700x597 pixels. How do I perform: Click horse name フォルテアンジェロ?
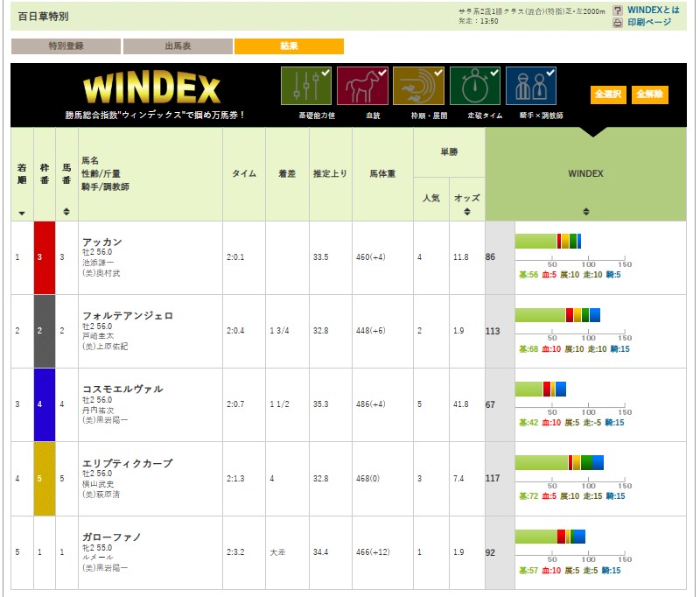point(127,315)
